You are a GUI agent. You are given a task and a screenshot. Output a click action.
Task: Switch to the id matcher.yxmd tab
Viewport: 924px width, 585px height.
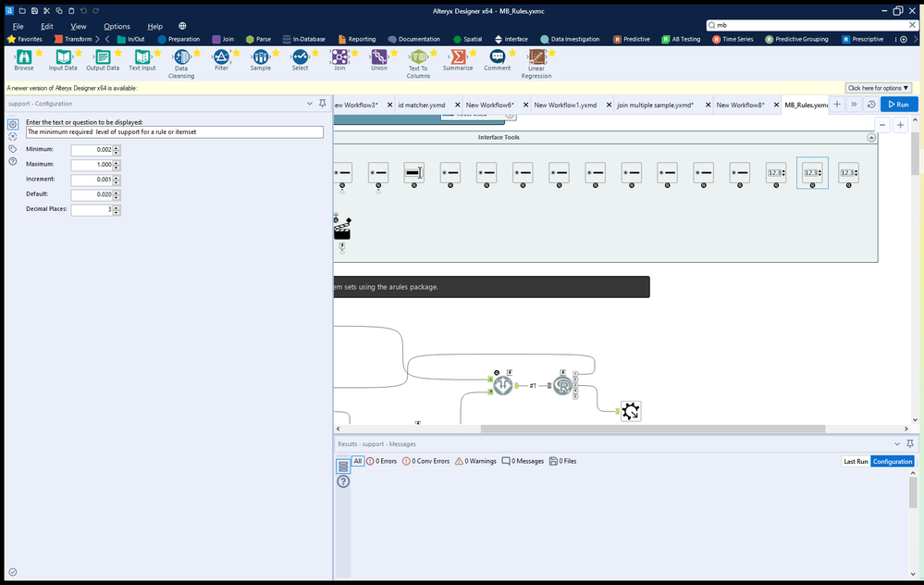pos(422,105)
